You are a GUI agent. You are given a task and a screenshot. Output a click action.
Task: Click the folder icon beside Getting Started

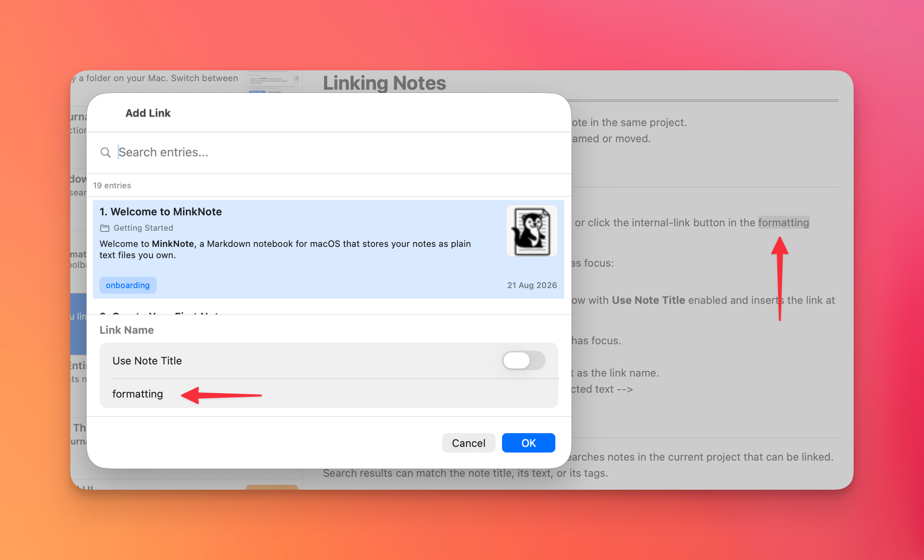pos(105,228)
